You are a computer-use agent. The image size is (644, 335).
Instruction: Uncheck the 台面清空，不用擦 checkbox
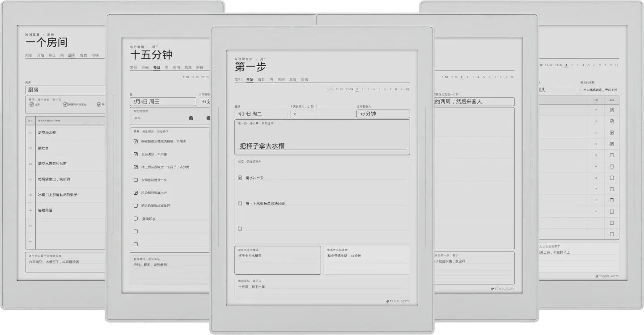pyautogui.click(x=136, y=154)
